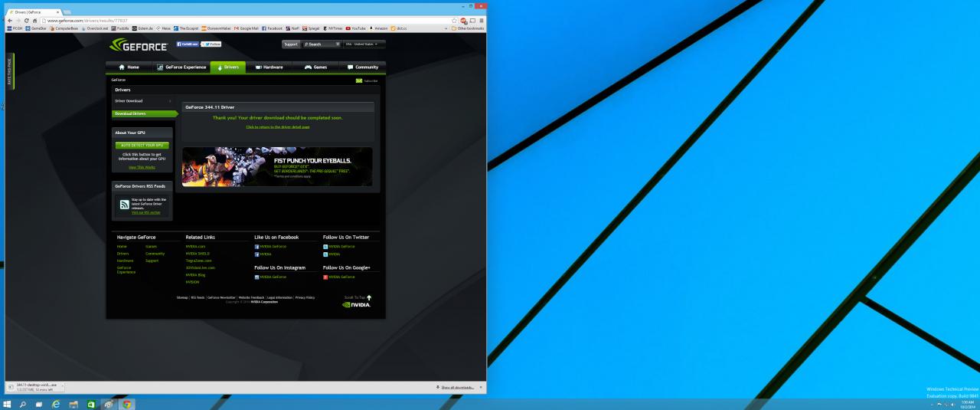Click Show all downloads link
Screen dimensions: 980x410
click(x=457, y=388)
